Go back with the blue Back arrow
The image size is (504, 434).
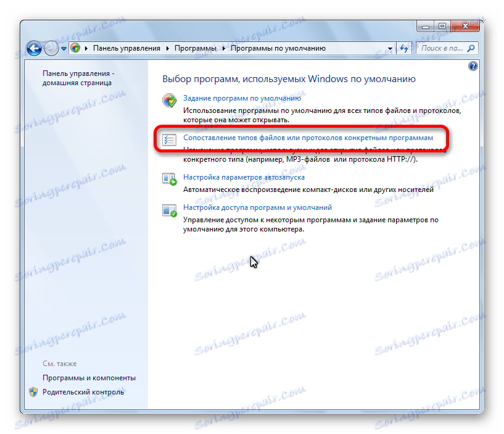pos(34,49)
